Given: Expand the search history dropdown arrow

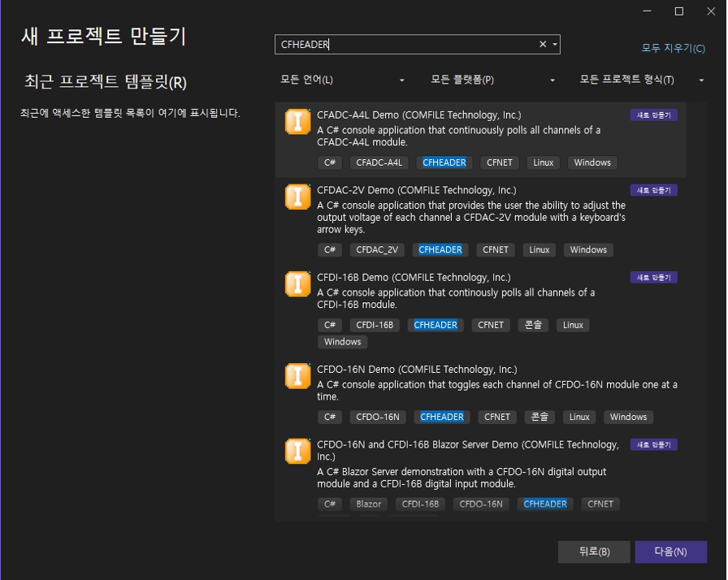Looking at the screenshot, I should [555, 45].
